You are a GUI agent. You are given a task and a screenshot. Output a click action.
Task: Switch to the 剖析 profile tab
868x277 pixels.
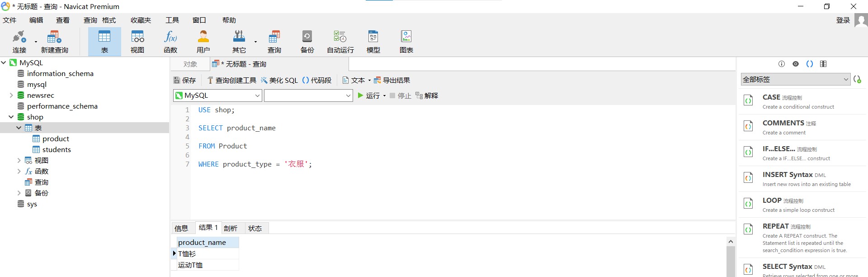click(x=231, y=228)
